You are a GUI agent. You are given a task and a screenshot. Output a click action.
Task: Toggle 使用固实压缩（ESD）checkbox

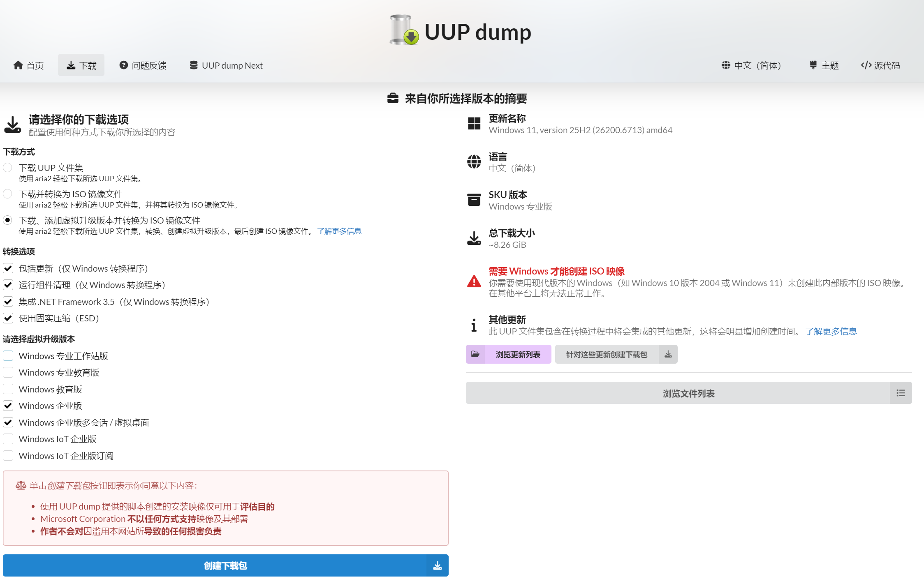tap(8, 318)
